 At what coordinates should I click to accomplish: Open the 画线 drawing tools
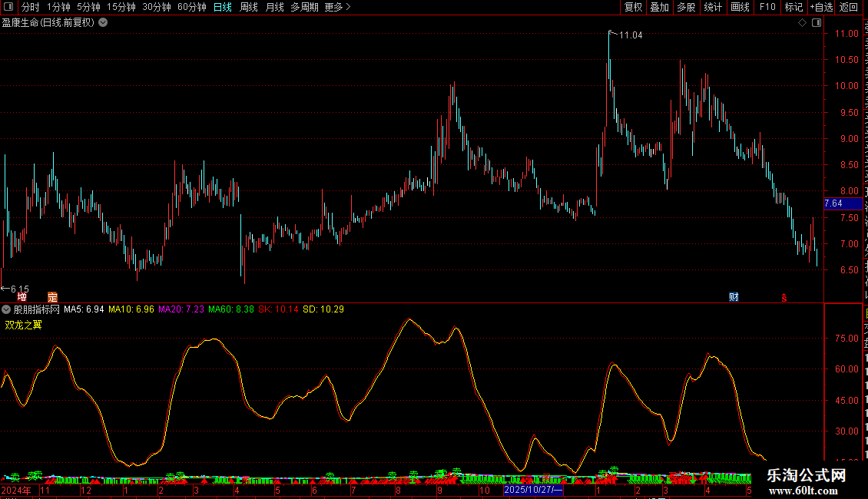[x=740, y=7]
